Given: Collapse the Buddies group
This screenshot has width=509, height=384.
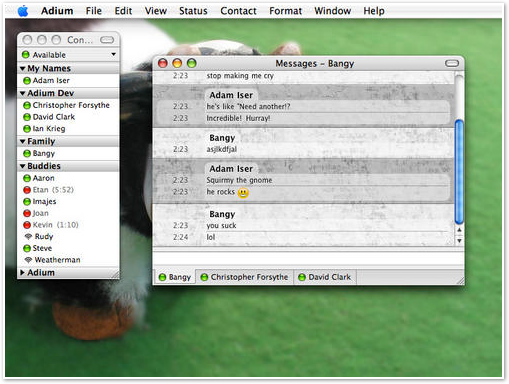Looking at the screenshot, I should tap(23, 166).
